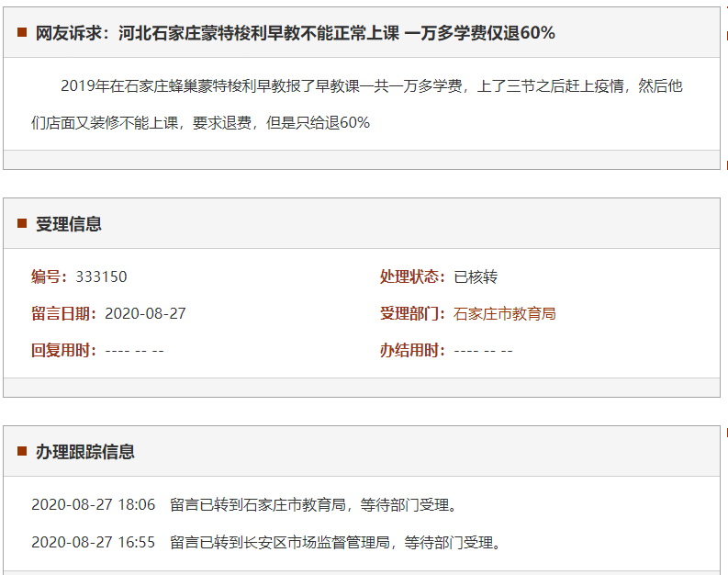Click the 已核转 status value
The image size is (728, 575).
476,276
